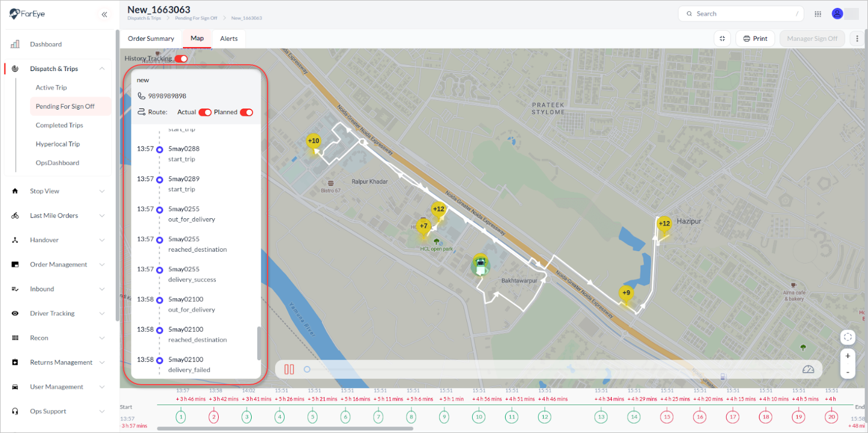
Task: Click the Driver Tracking eye icon
Action: coord(15,313)
